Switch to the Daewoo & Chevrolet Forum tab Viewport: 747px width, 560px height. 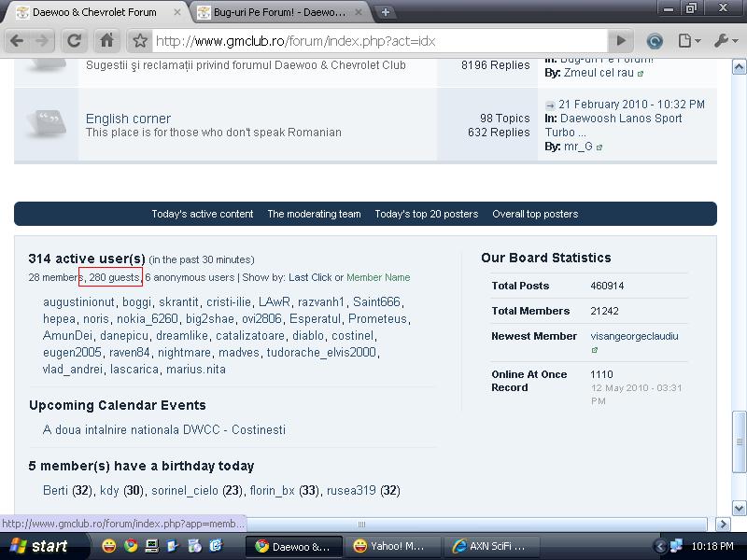point(94,12)
